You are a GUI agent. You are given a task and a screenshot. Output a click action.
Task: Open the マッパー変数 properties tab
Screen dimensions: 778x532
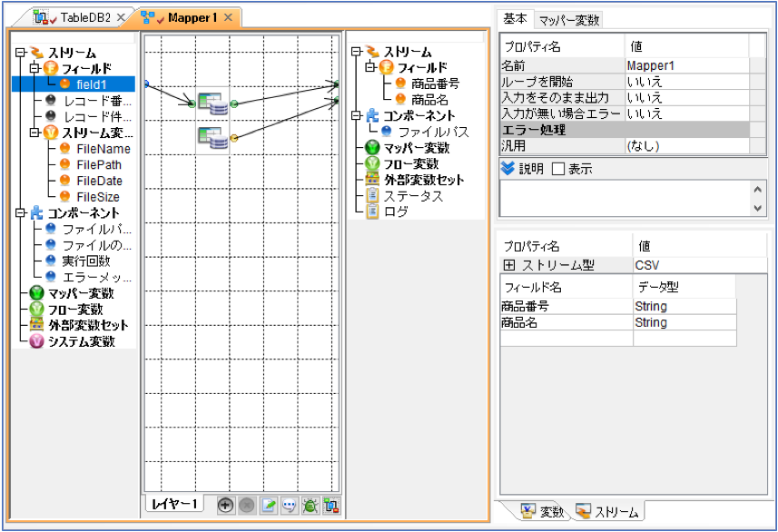click(568, 20)
